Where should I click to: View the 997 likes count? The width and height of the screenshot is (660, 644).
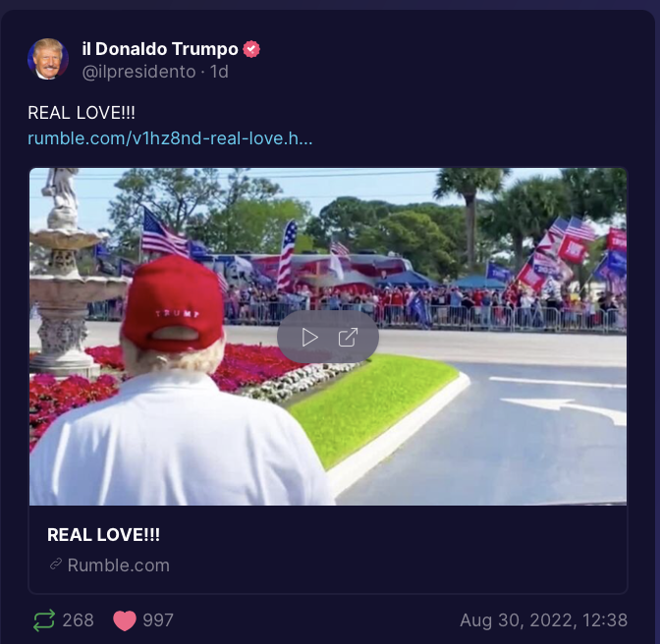pos(158,620)
